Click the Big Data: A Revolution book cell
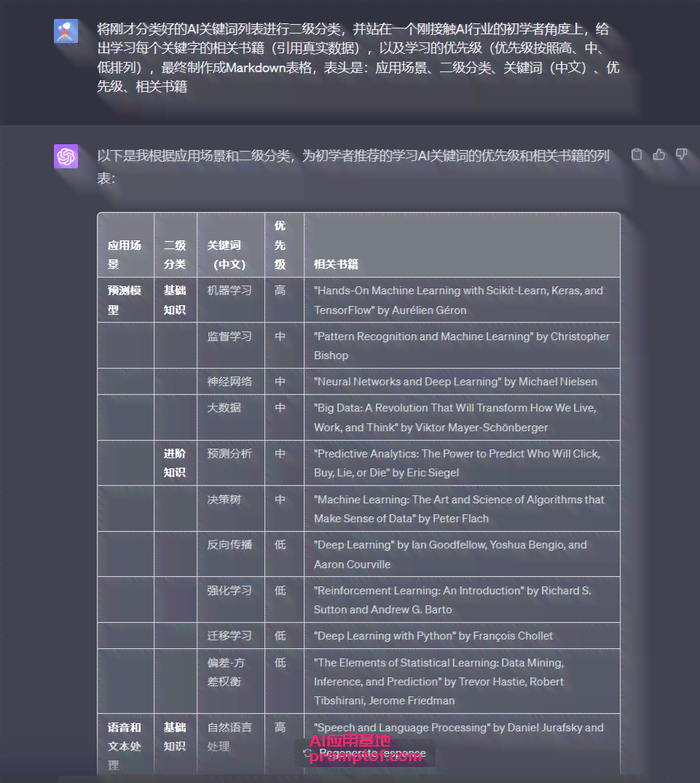 pos(462,417)
